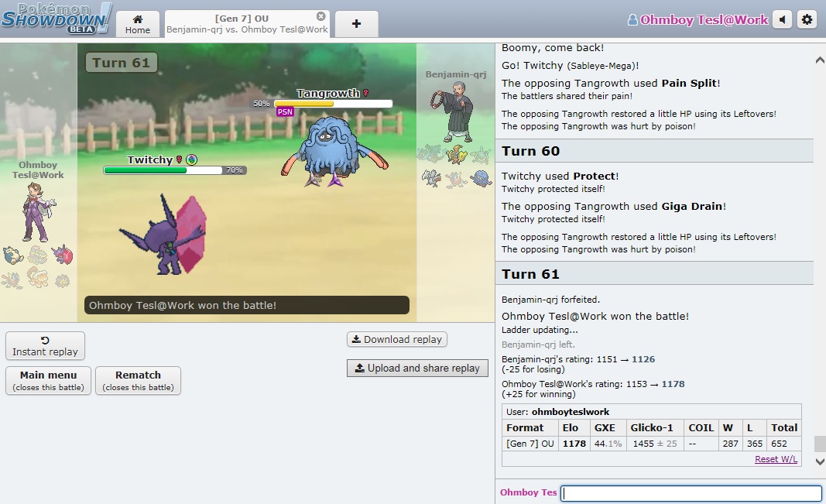Select Tapu Koko icon in Benjamin-qrj's team
Screen dimensions: 826x504
pyautogui.click(x=456, y=154)
